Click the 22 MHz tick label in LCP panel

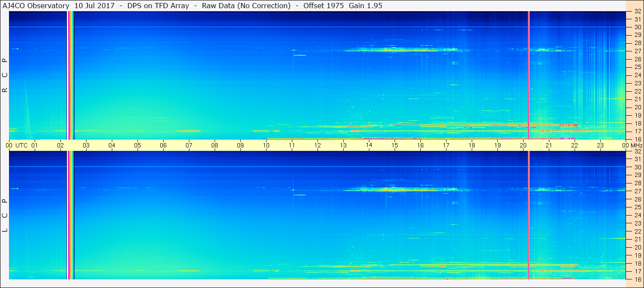click(638, 231)
